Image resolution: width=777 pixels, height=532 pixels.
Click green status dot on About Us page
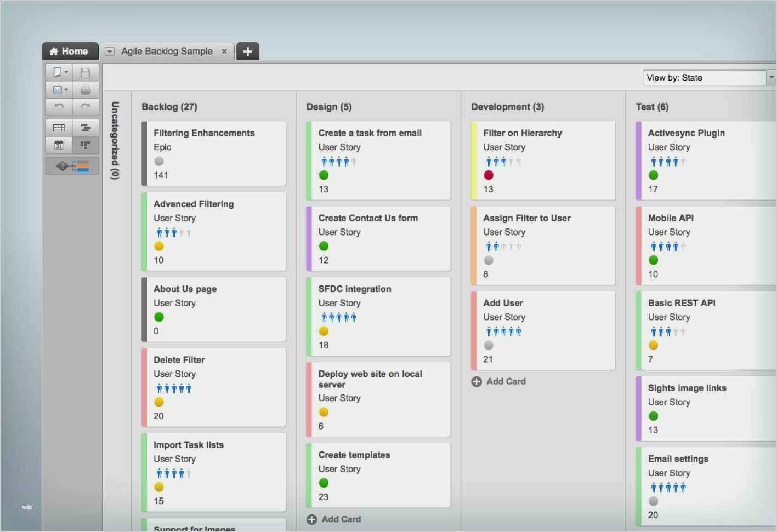(x=159, y=317)
